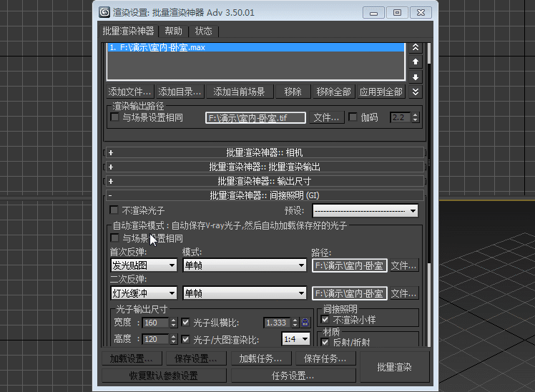
Task: Adjust the 伽码 value spinner arrows
Action: 415,117
